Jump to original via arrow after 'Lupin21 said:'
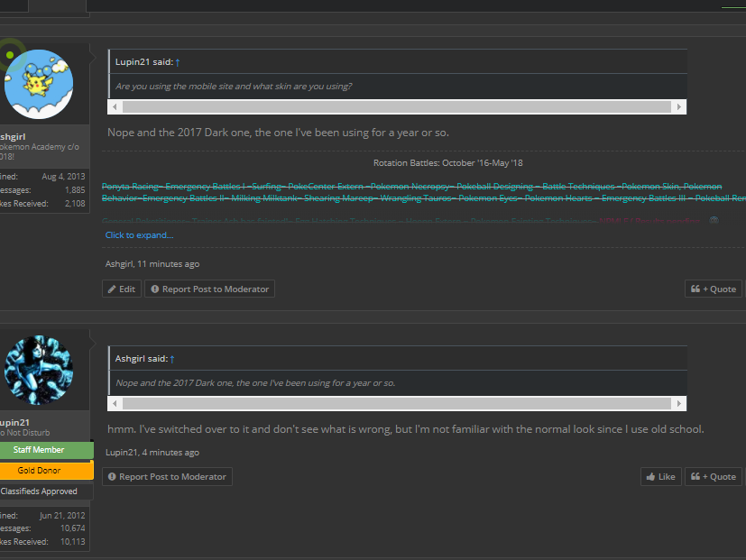746x560 pixels. point(178,62)
